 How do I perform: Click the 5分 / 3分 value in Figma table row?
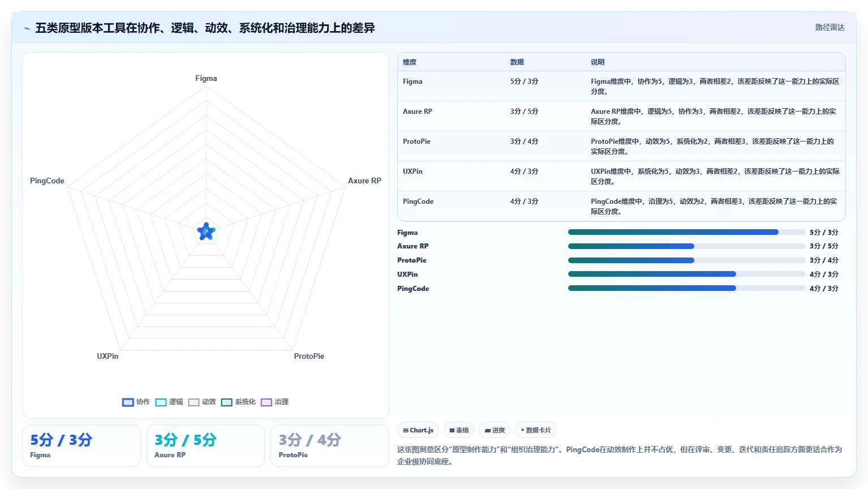(524, 81)
